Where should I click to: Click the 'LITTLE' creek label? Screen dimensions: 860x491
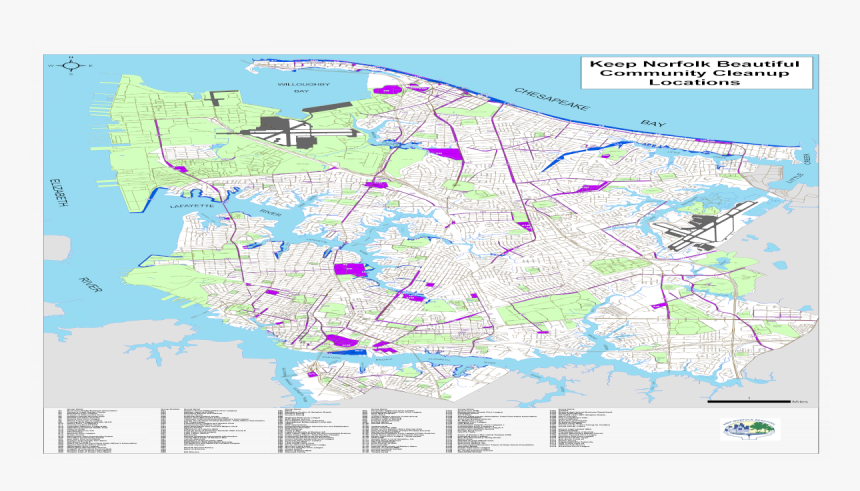point(794,179)
